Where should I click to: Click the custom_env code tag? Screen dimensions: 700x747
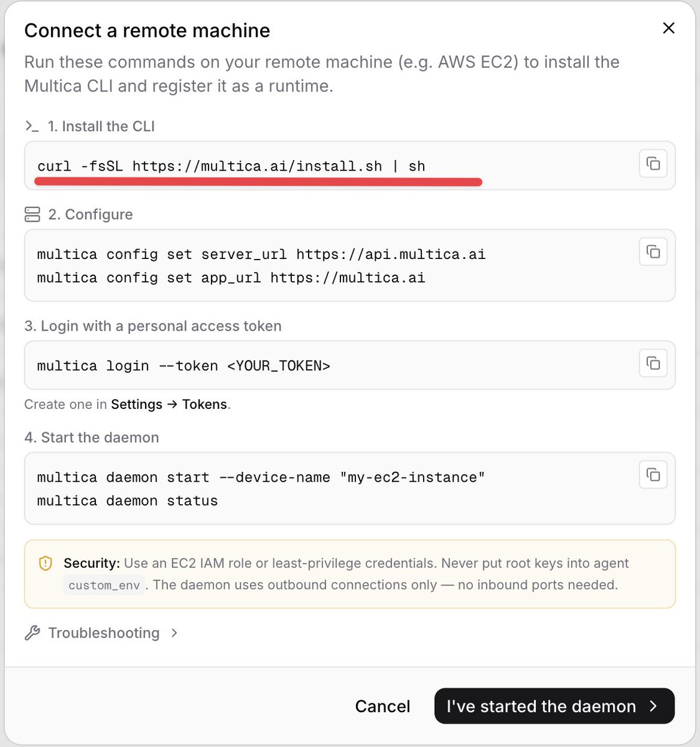pyautogui.click(x=104, y=585)
